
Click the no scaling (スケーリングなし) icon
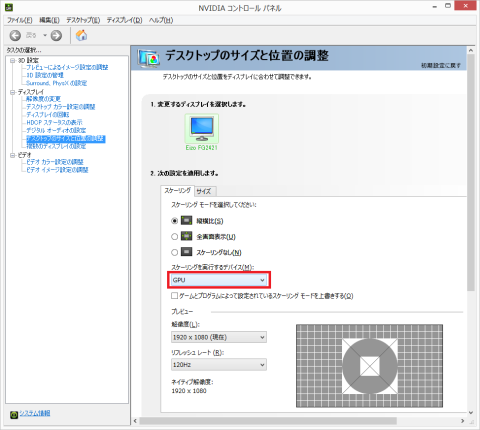click(x=187, y=252)
